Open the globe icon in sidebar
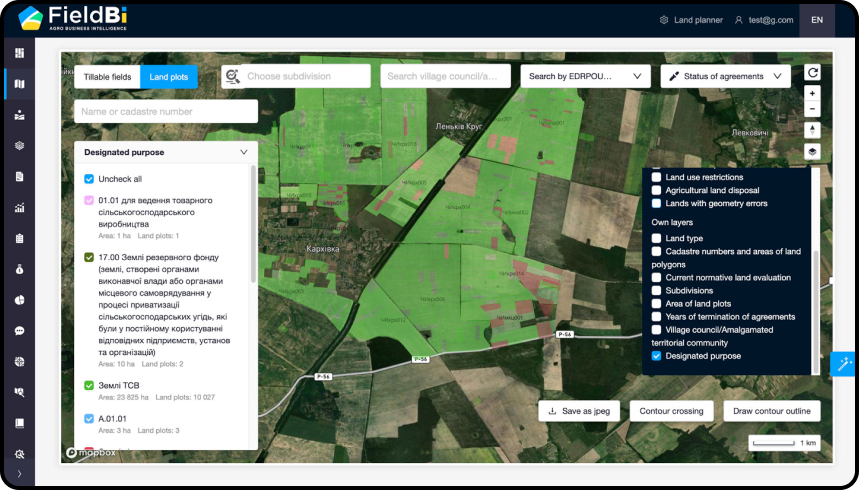Image resolution: width=859 pixels, height=490 pixels. [20, 362]
